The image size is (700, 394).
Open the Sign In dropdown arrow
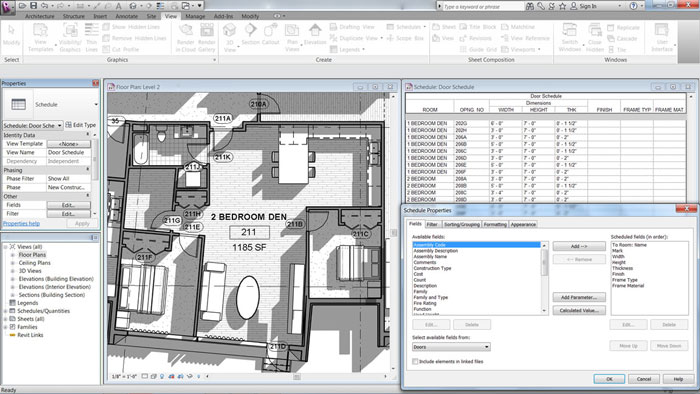pos(620,6)
